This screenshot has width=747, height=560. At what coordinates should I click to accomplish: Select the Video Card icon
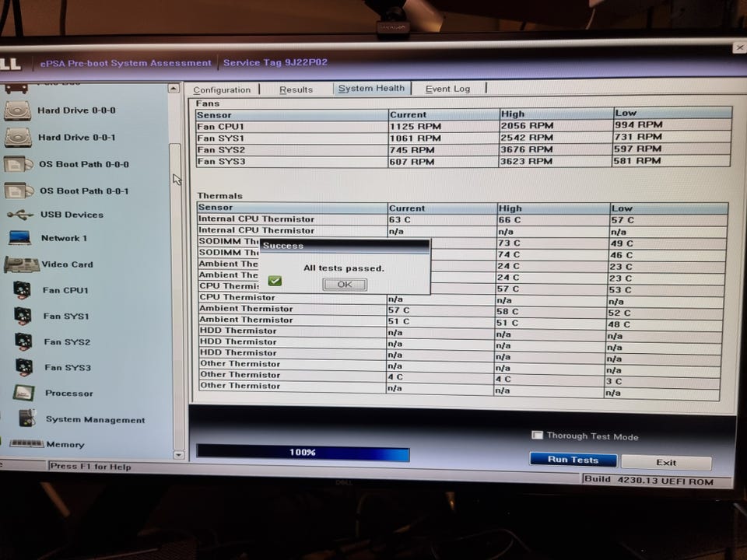[22, 264]
